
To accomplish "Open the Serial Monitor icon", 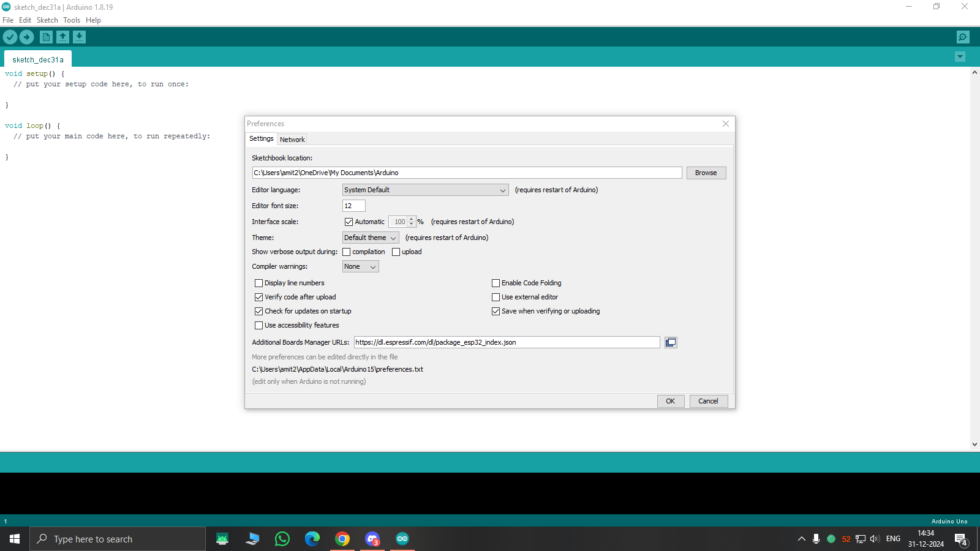I will point(963,37).
